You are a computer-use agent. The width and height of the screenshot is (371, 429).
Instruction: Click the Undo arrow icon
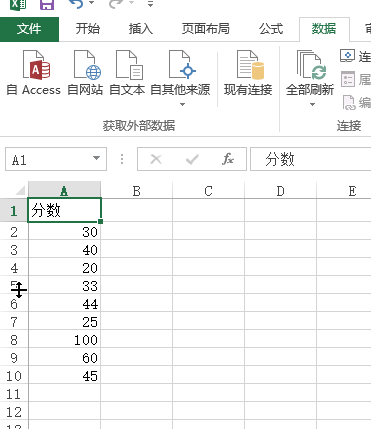[x=75, y=4]
